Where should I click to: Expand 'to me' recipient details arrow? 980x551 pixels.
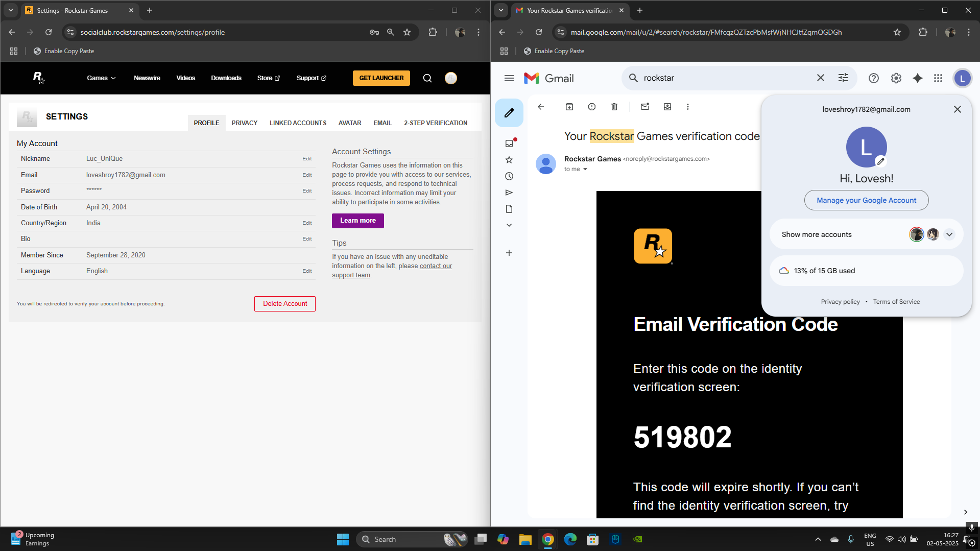tap(585, 169)
